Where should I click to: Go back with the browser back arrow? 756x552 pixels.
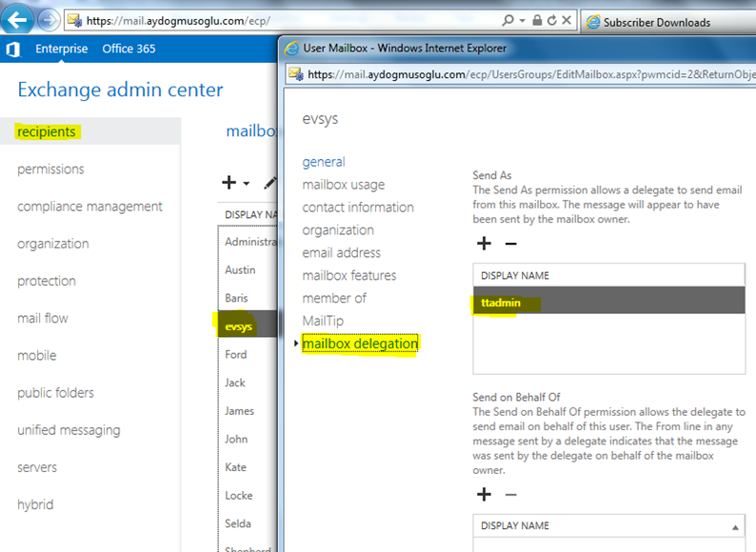19,20
